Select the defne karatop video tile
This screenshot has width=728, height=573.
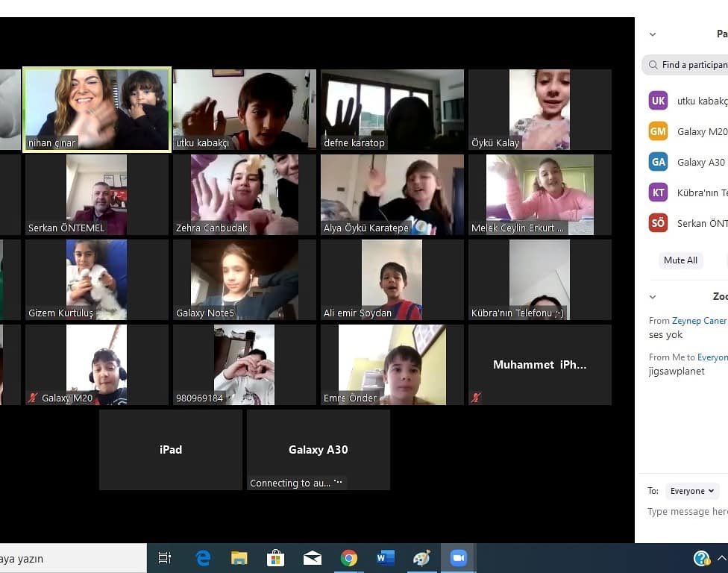[x=392, y=110]
